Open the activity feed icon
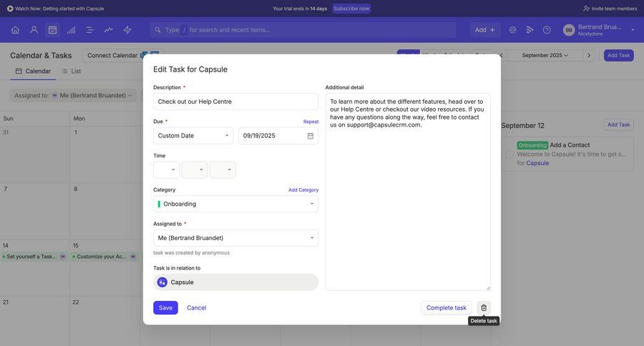This screenshot has width=644, height=346. pos(530,30)
